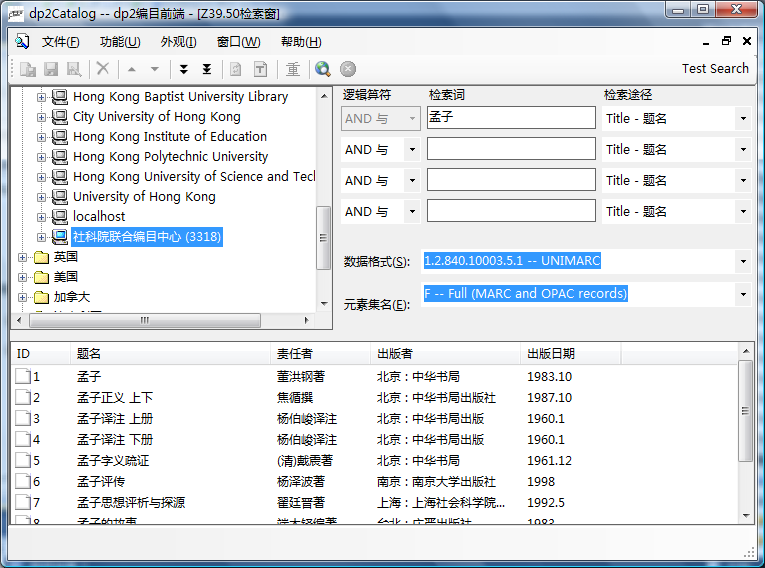This screenshot has height=568, width=765.
Task: Click the 题名 column header
Action: (170, 354)
